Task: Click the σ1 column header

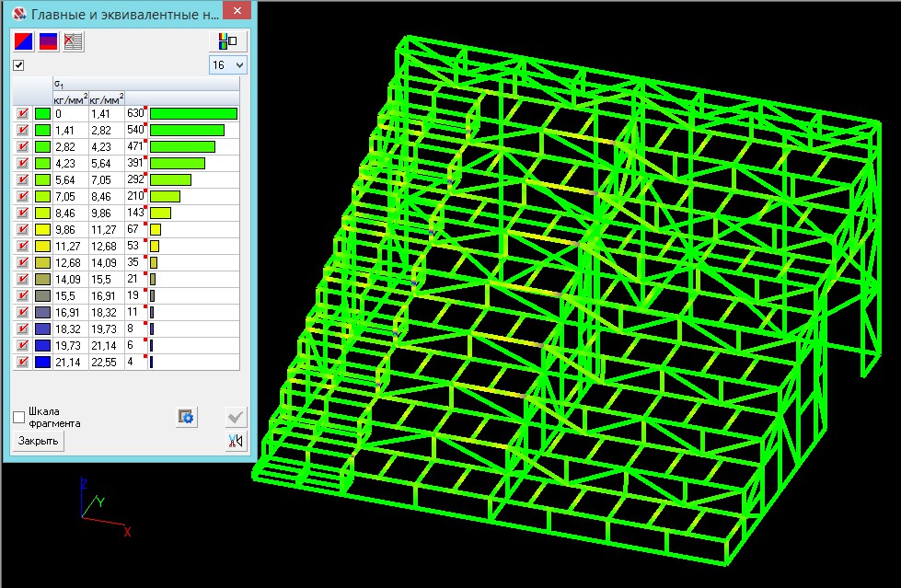Action: click(146, 84)
